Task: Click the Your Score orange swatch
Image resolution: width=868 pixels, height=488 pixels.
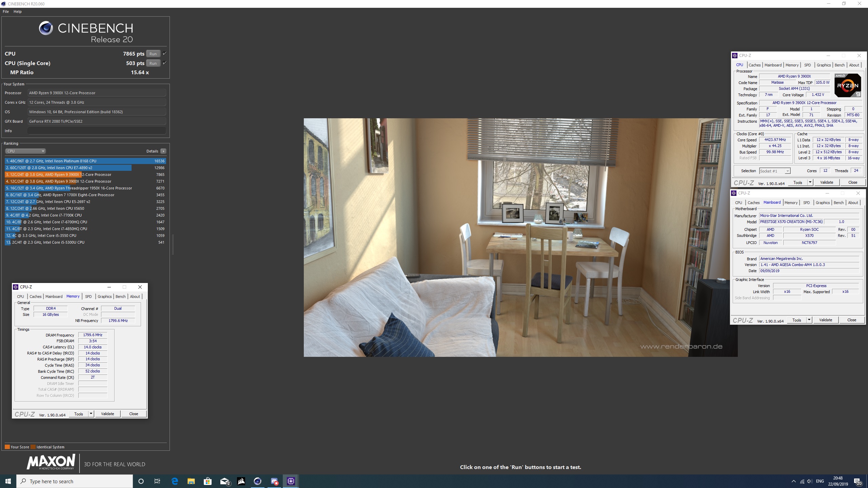Action: 7,447
